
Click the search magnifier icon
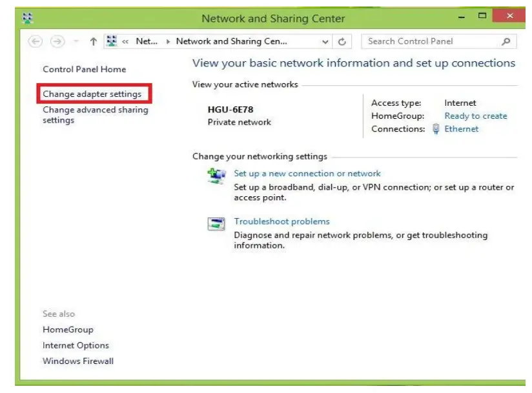pos(507,42)
